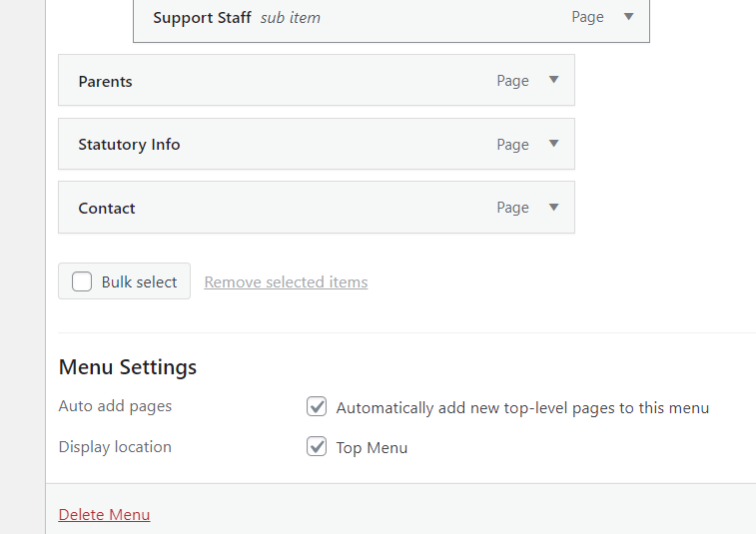Click the Page type label on Contact
The image size is (756, 534).
(x=512, y=208)
